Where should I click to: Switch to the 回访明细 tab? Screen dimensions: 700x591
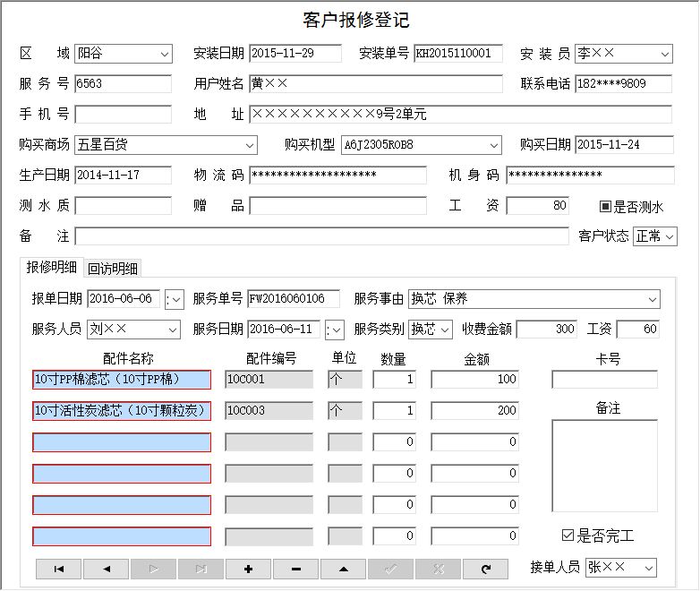pos(113,268)
